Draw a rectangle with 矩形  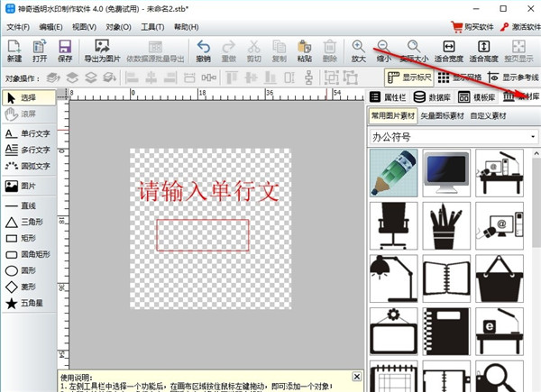pos(21,238)
